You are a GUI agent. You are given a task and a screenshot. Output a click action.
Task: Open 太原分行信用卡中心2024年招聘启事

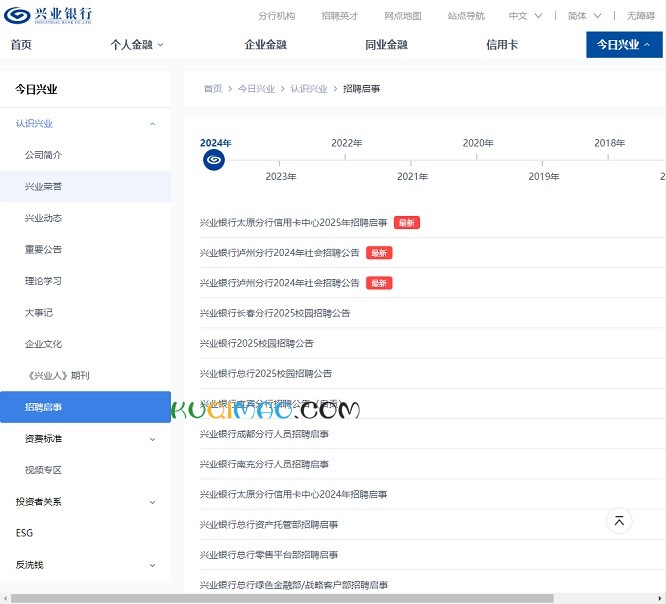coord(293,494)
